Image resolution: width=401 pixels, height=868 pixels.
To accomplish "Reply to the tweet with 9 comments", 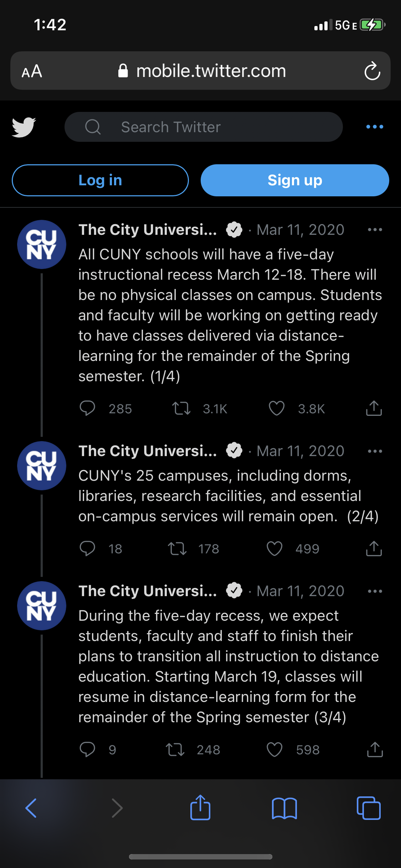I will coord(87,750).
